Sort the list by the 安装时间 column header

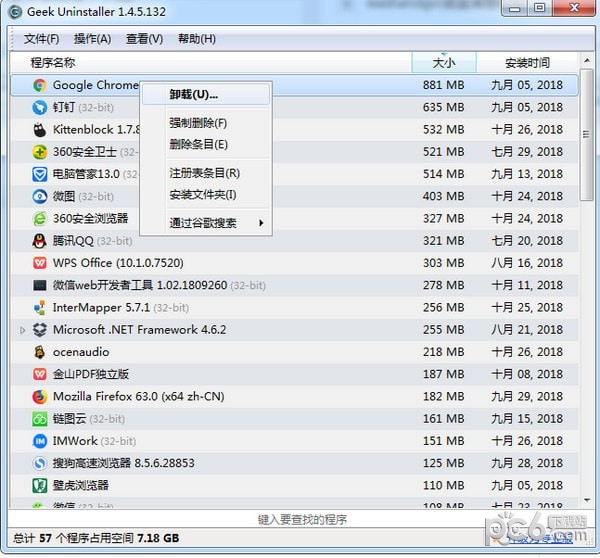click(x=527, y=62)
